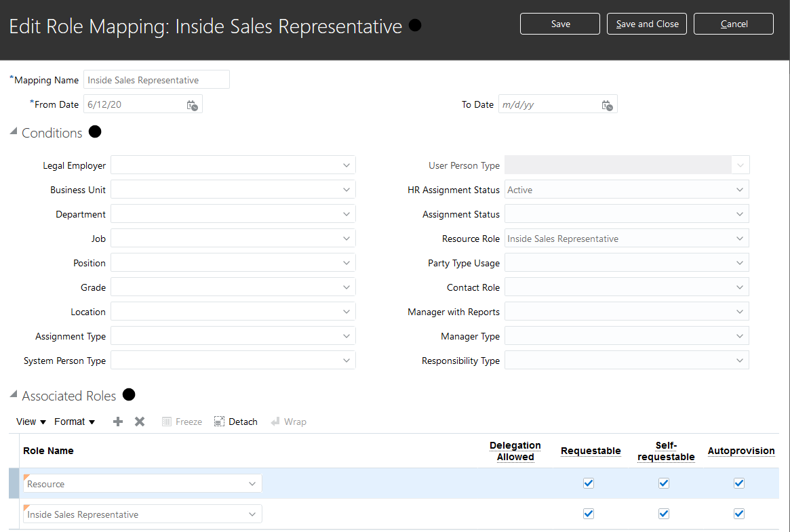The height and width of the screenshot is (532, 790).
Task: Click the delete row X icon
Action: tap(140, 422)
